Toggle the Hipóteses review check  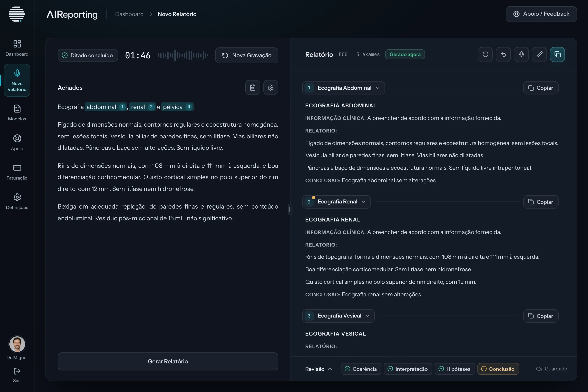tap(455, 369)
